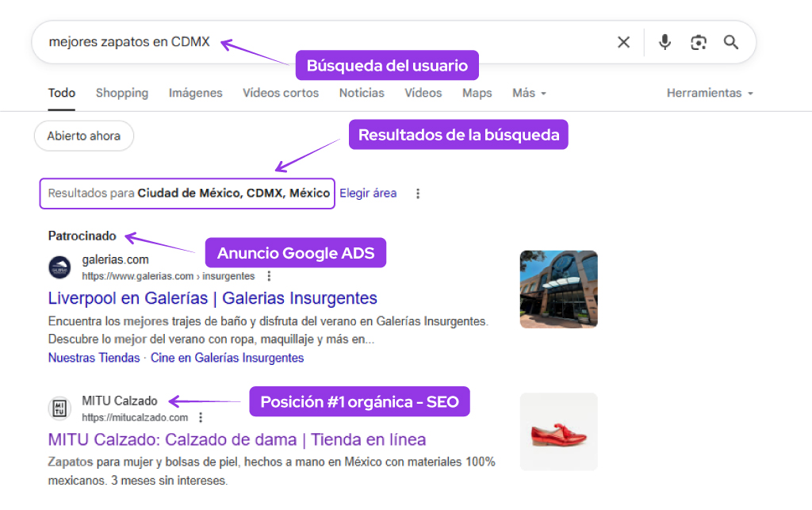Click the magnifying glass search icon

pos(731,42)
